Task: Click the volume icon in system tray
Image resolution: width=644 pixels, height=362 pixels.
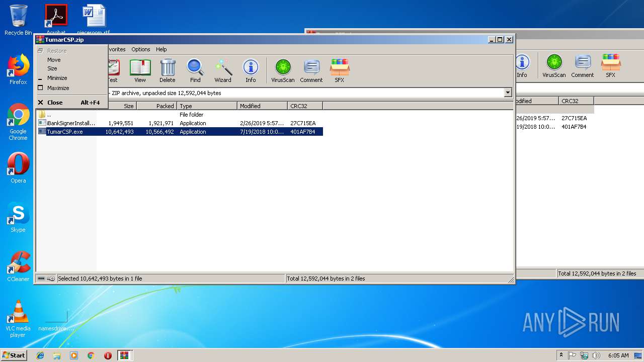Action: coord(596,355)
